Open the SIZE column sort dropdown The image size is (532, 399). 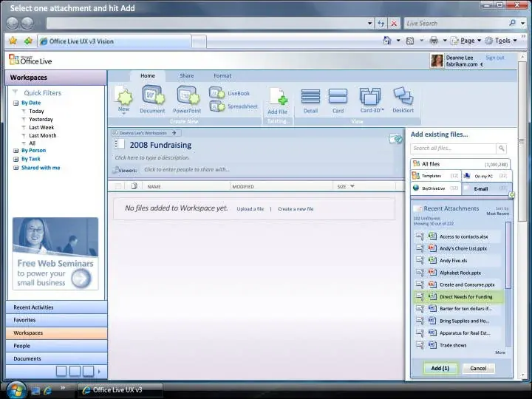click(x=352, y=186)
